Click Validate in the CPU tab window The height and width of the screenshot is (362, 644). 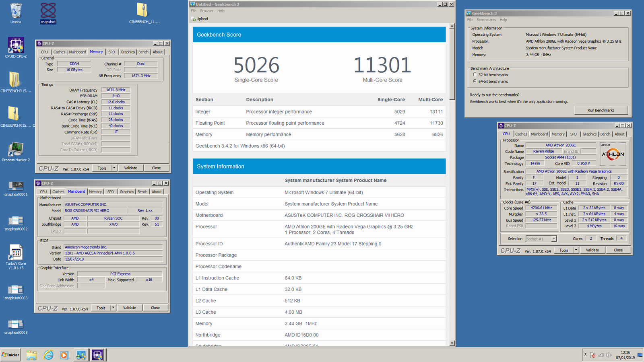pyautogui.click(x=592, y=250)
